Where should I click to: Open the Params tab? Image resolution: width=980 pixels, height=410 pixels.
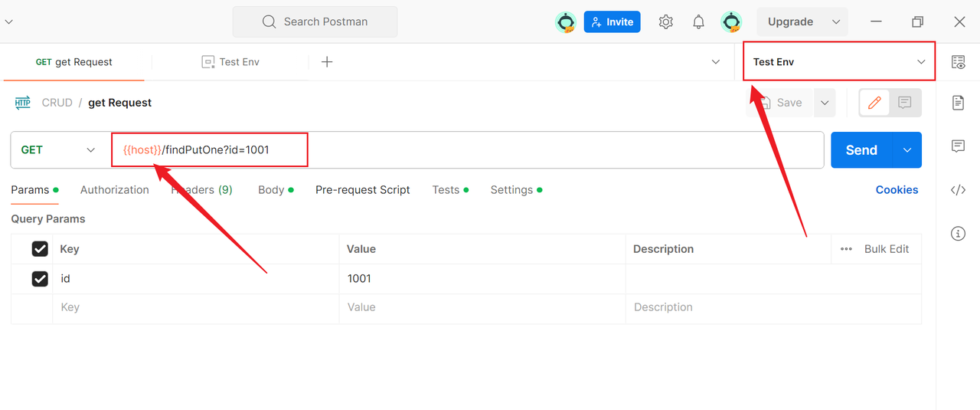pos(34,190)
